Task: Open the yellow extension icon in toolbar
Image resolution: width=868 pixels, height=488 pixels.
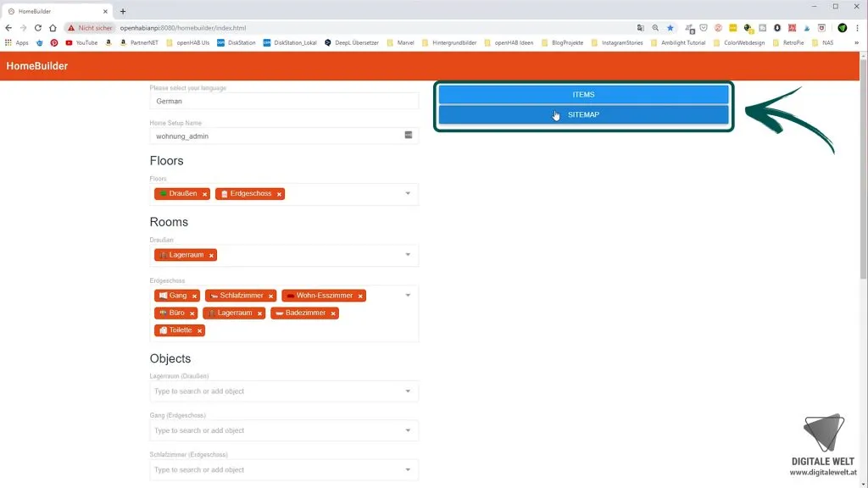Action: (733, 28)
